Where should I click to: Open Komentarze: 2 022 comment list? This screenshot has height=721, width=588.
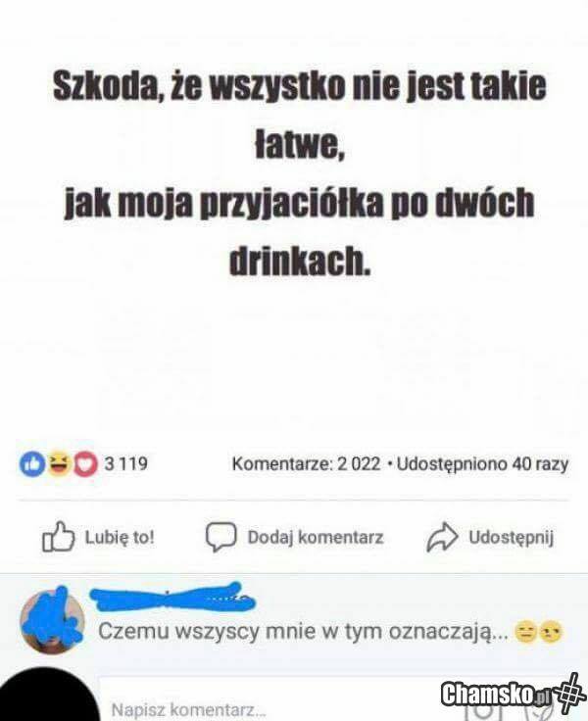coord(306,464)
